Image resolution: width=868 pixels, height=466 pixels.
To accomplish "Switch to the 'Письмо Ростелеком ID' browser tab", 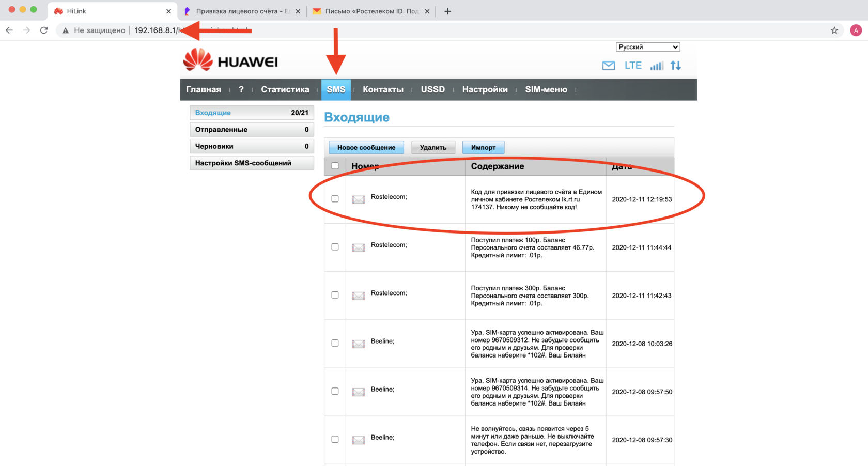I will (371, 11).
